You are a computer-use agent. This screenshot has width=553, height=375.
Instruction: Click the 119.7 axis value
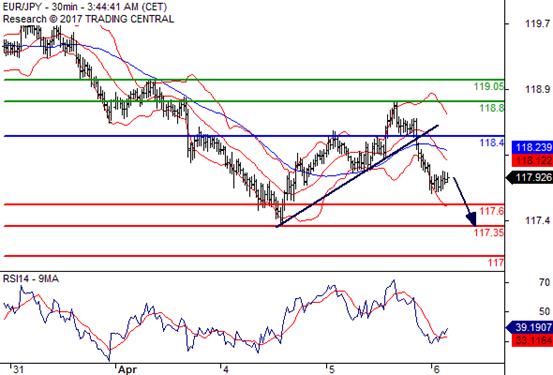537,24
